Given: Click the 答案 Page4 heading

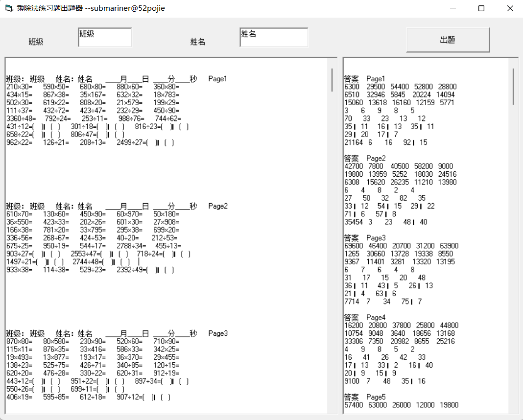Looking at the screenshot, I should click(365, 317).
